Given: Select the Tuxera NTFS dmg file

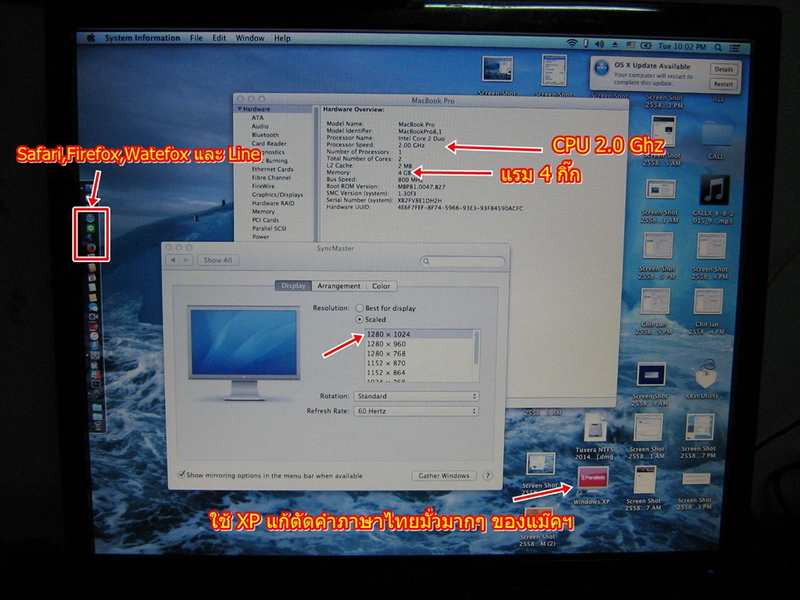Looking at the screenshot, I should coord(594,429).
